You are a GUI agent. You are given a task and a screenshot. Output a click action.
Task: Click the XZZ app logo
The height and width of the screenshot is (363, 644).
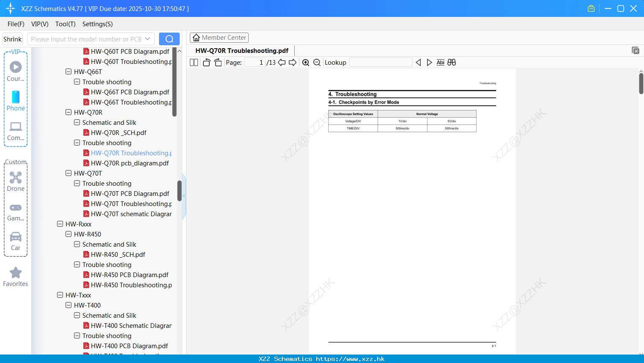click(x=11, y=8)
